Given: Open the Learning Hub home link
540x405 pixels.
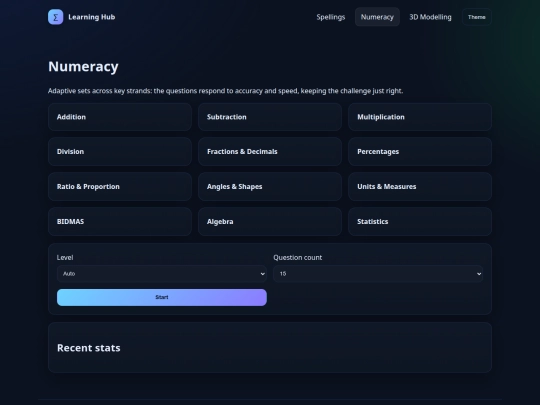Looking at the screenshot, I should (82, 17).
